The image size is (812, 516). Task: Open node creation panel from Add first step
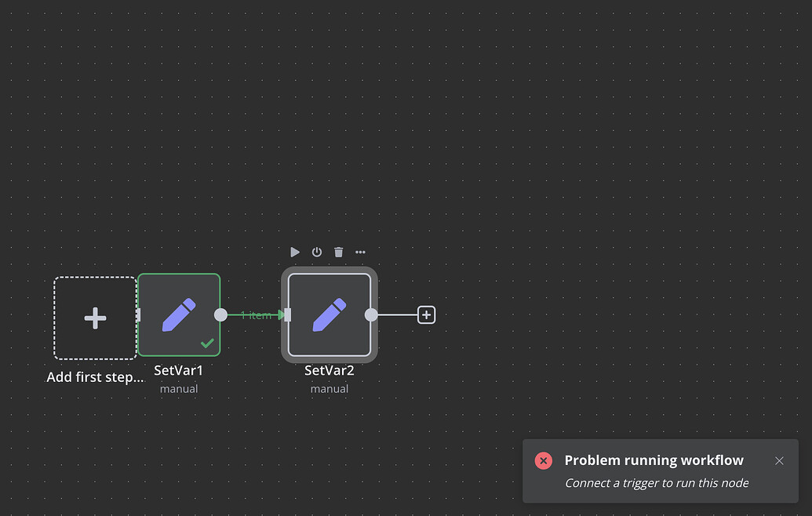click(x=95, y=318)
